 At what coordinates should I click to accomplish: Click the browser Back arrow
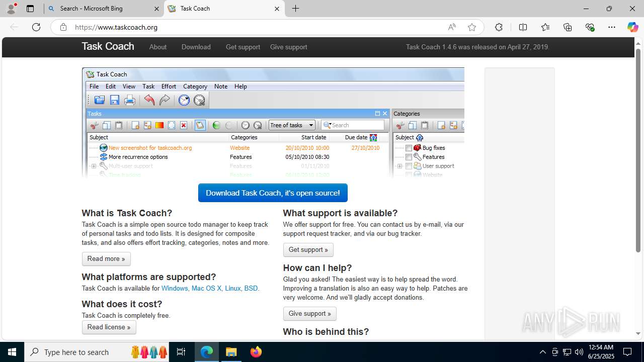[x=14, y=27]
